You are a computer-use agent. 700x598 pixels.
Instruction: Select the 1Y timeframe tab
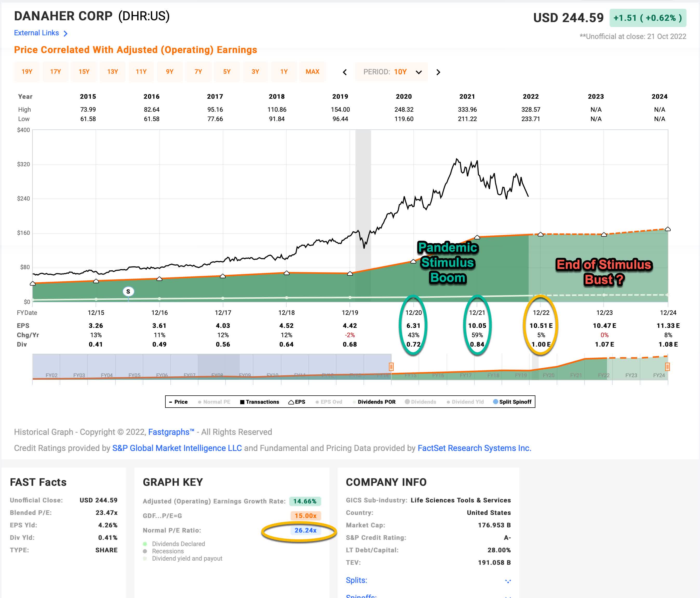284,72
